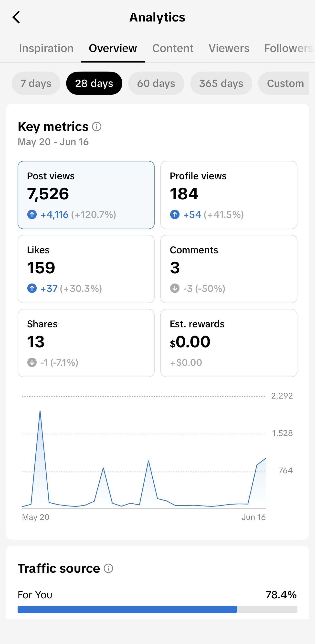Click the -3 (-50%) comments change
The width and height of the screenshot is (315, 644).
[204, 288]
